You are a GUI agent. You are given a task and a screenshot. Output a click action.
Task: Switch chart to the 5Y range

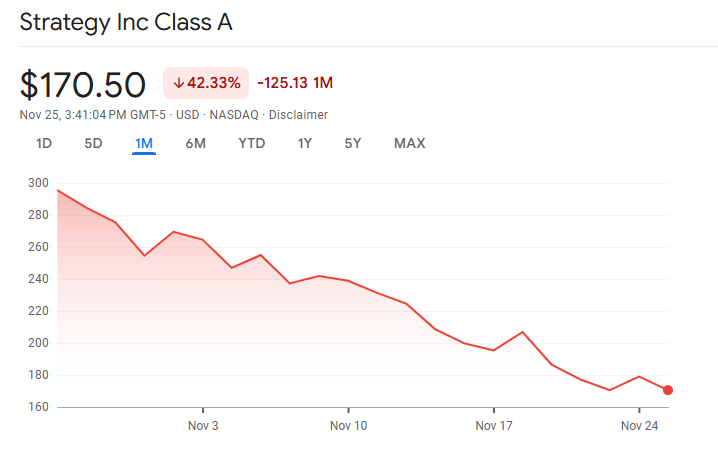pos(353,143)
